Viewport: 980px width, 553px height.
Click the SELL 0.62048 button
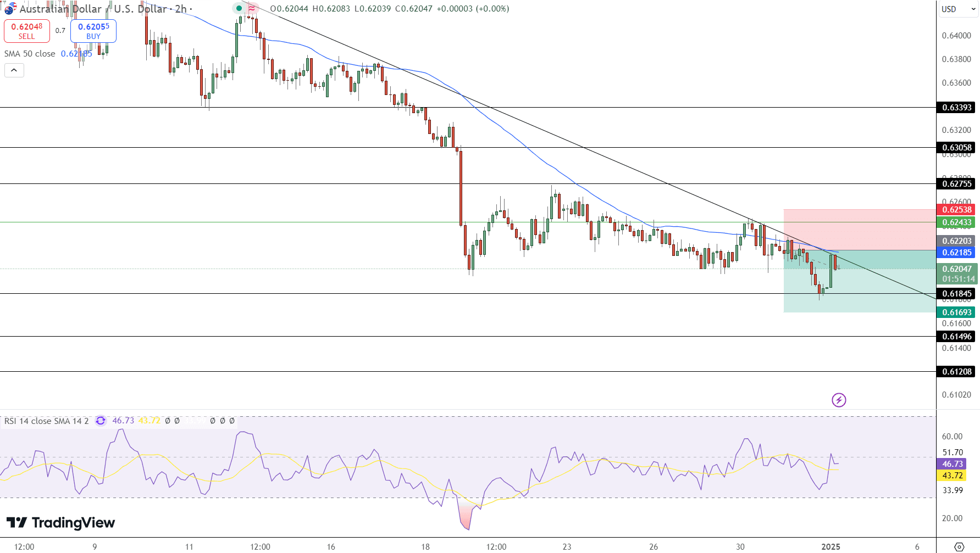tap(27, 31)
